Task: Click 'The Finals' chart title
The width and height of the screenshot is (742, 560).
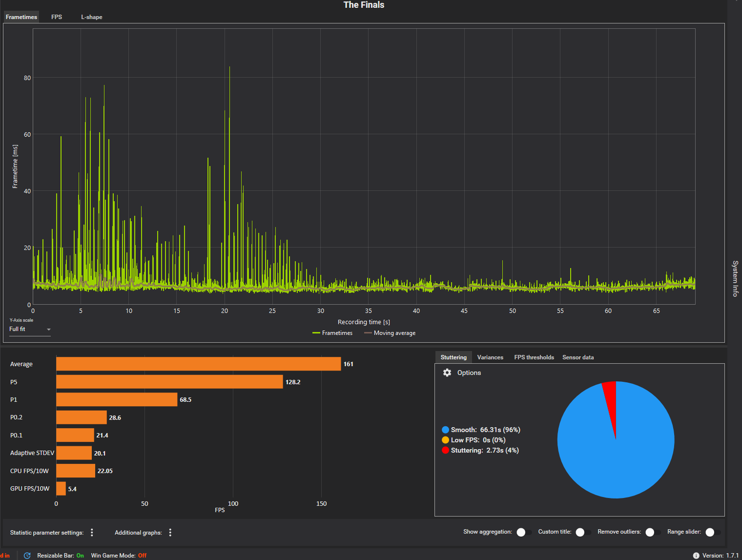Action: pos(364,5)
